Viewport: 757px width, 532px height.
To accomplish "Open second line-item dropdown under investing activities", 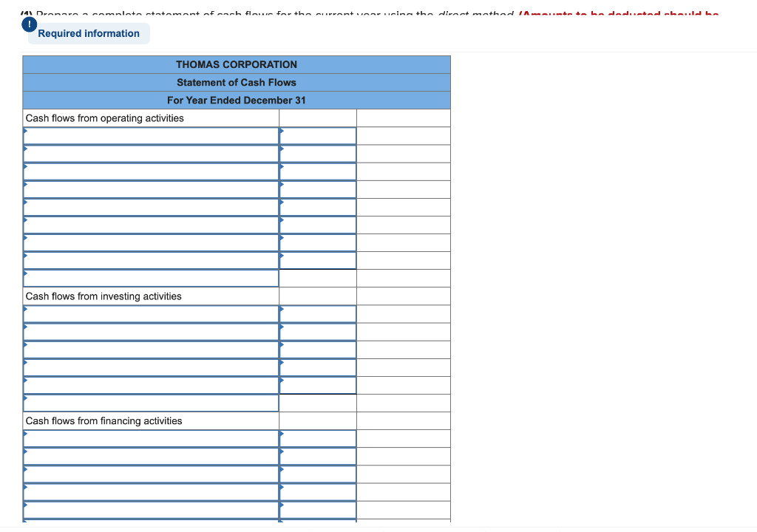I will point(151,332).
